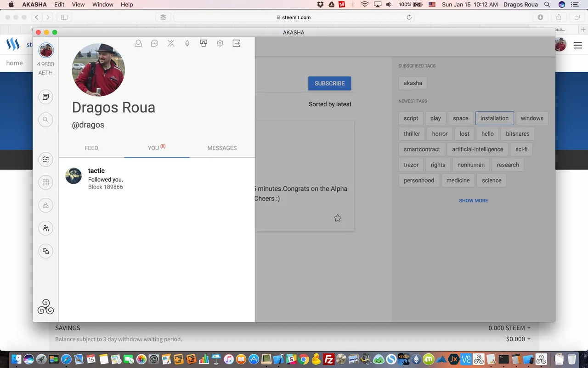Select the script tag
The image size is (588, 368).
coord(411,118)
